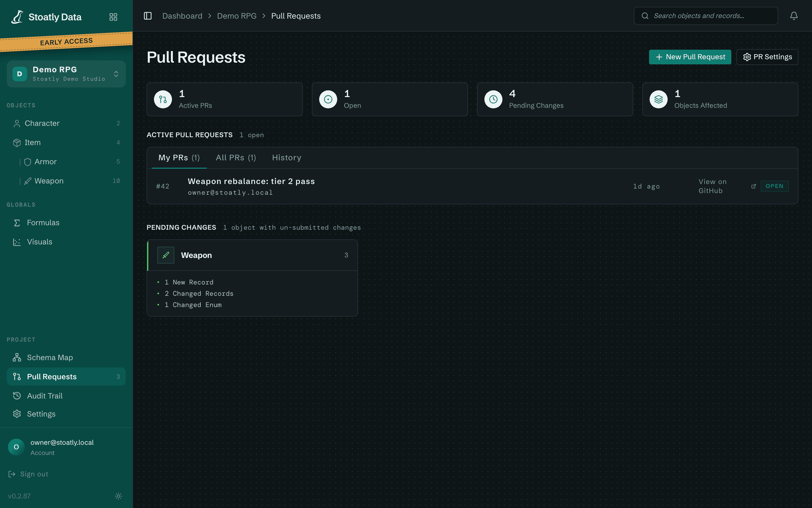Click '2 Changed Records' entry
Screen dimensions: 812x508
point(199,294)
